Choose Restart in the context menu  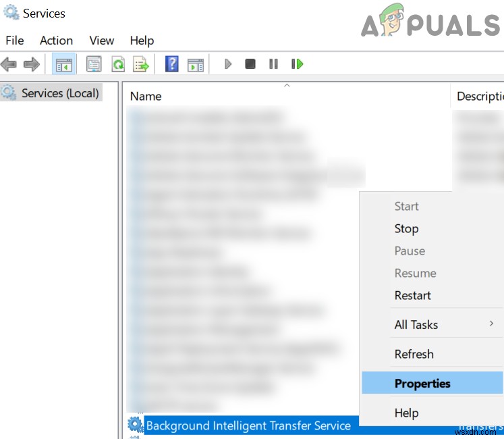click(412, 295)
